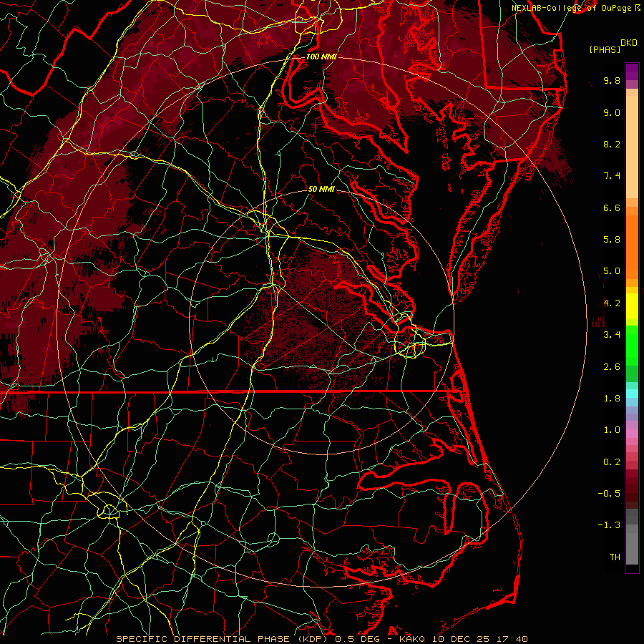644x644 pixels.
Task: Click the TH threshold label on the legend
Action: (x=615, y=557)
